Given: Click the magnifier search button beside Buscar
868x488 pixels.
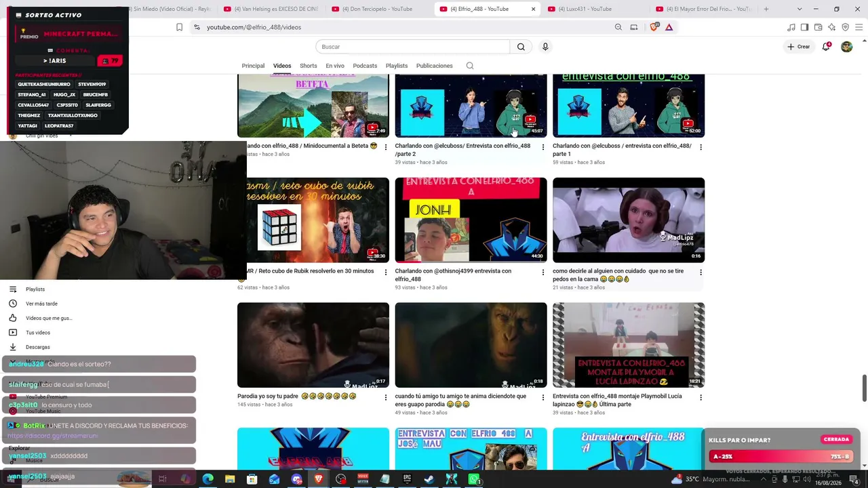Looking at the screenshot, I should [521, 47].
